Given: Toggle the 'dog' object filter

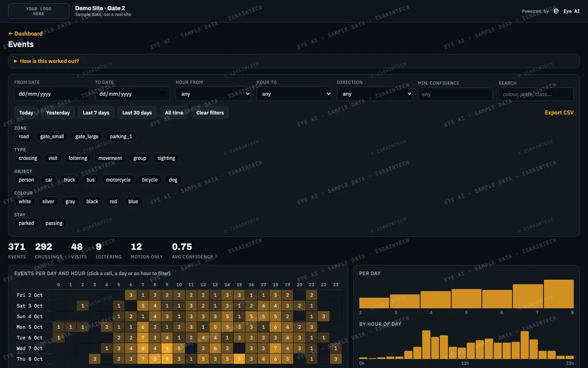Looking at the screenshot, I should pos(173,180).
